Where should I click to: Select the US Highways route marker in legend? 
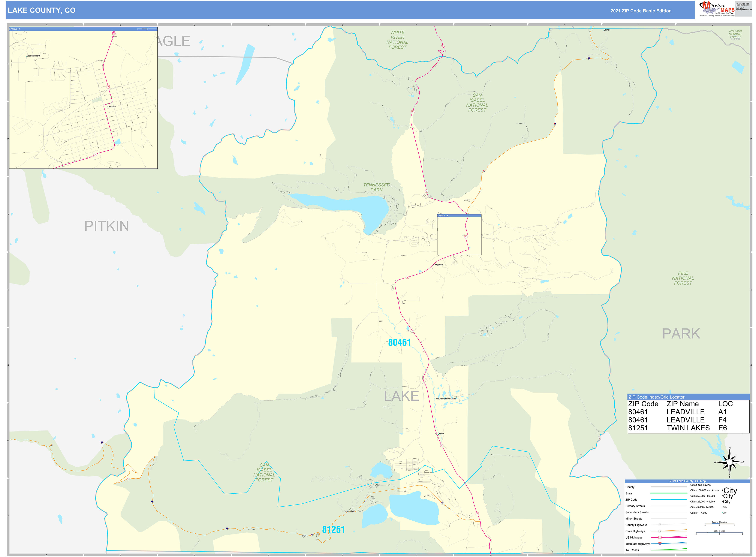(x=660, y=538)
